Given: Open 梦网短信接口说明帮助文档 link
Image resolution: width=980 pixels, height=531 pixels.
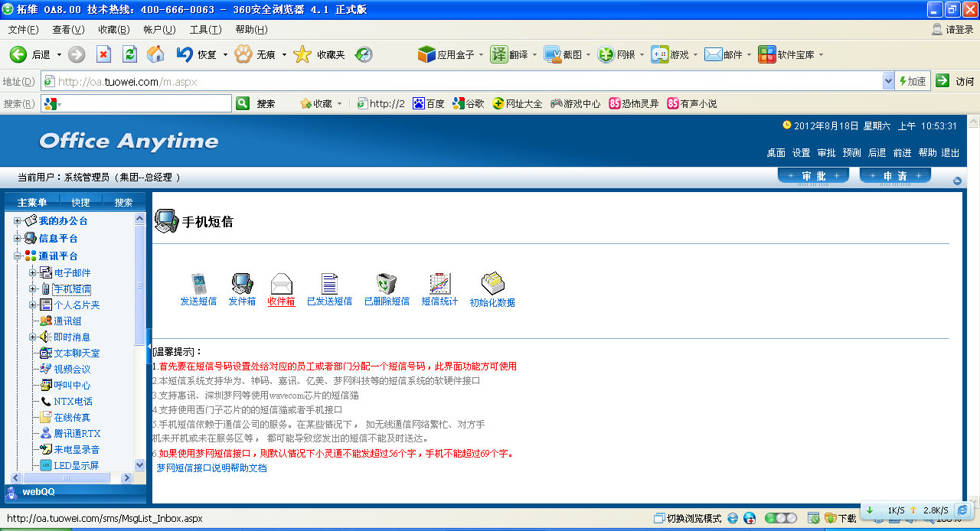Looking at the screenshot, I should [x=211, y=467].
